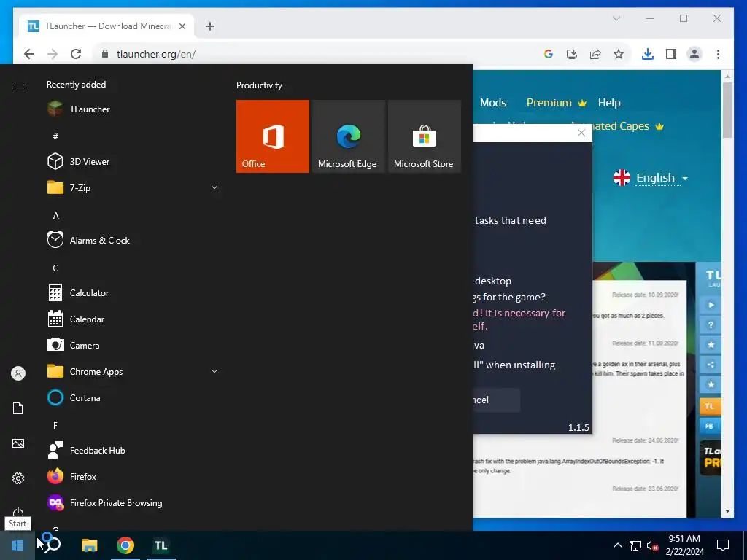Viewport: 747px width, 560px height.
Task: Open user account icon in Start
Action: pos(18,373)
